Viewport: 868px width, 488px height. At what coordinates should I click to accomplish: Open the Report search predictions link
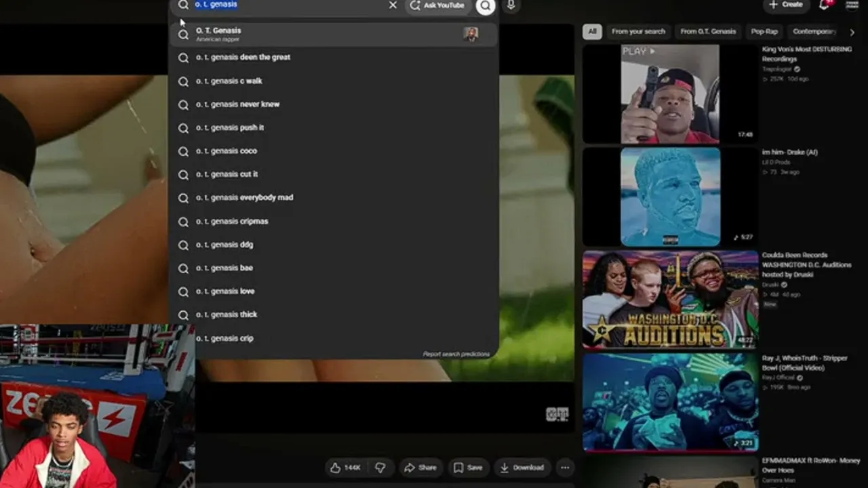(x=456, y=354)
